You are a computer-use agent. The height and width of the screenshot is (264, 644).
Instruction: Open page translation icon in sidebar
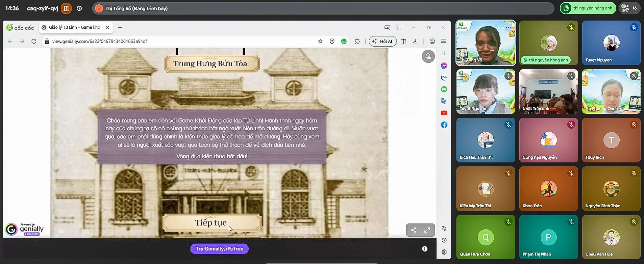[444, 229]
